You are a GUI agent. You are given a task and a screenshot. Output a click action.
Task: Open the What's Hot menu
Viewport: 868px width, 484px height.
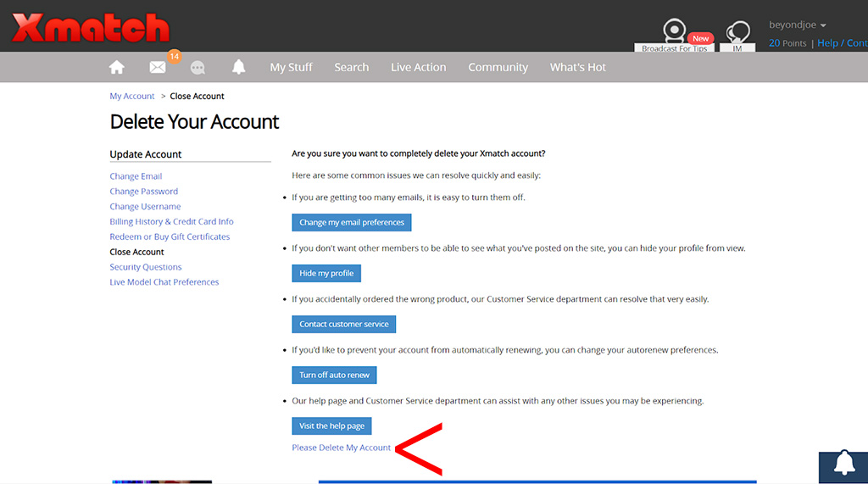[578, 67]
